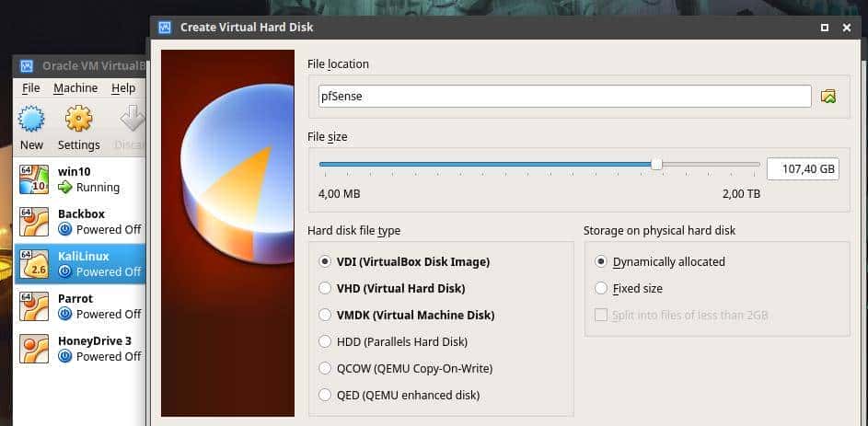The height and width of the screenshot is (426, 868).
Task: Open the File menu
Action: 31,88
